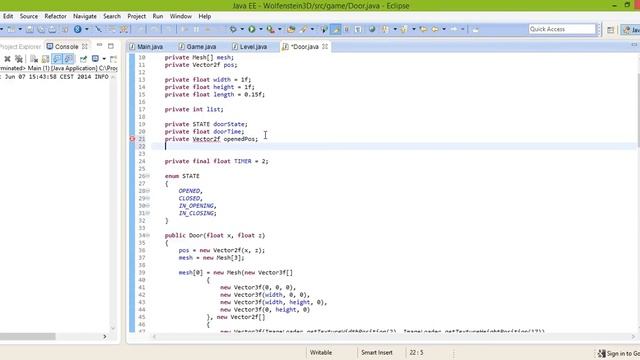Close the Console view tab

pyautogui.click(x=85, y=47)
